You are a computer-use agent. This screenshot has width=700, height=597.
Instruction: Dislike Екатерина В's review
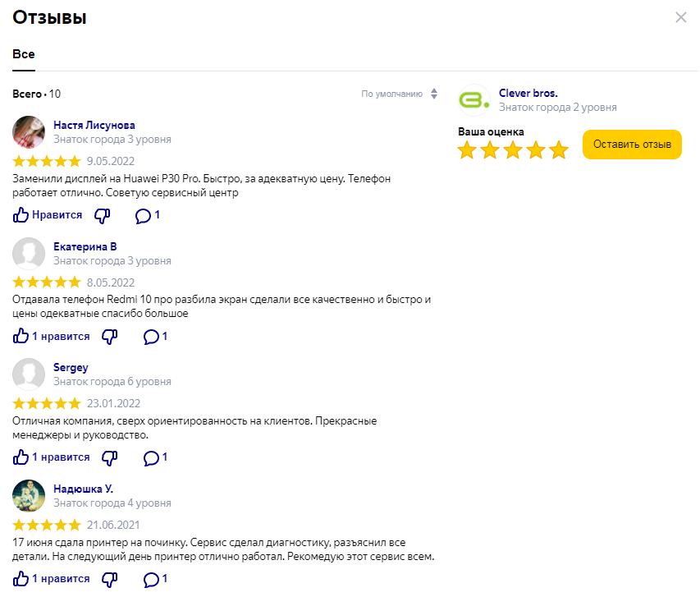(x=110, y=337)
